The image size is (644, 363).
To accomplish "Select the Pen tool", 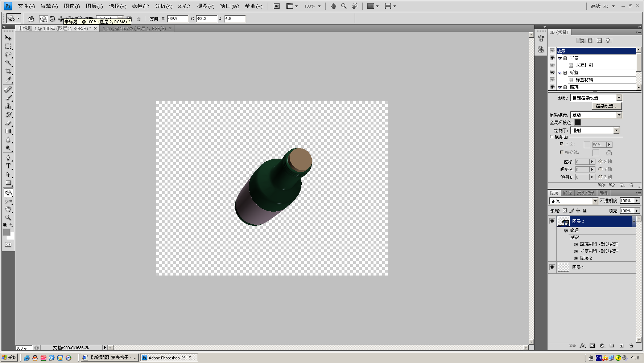I will pyautogui.click(x=8, y=158).
